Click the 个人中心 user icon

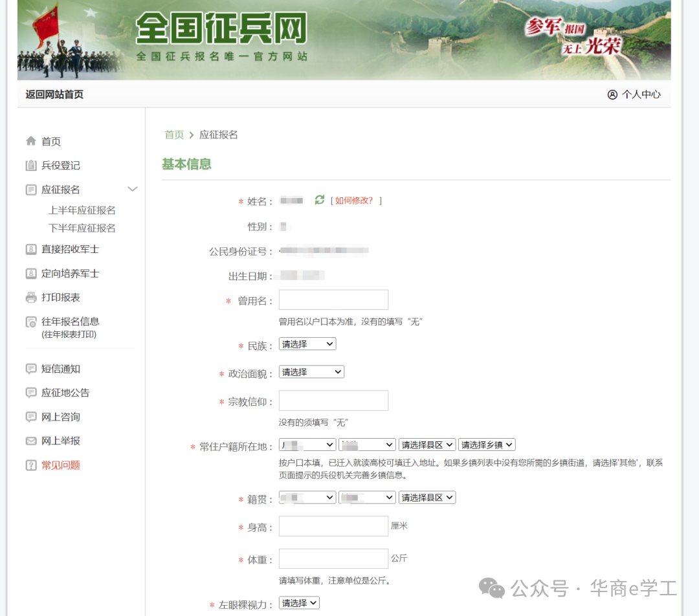pos(612,94)
